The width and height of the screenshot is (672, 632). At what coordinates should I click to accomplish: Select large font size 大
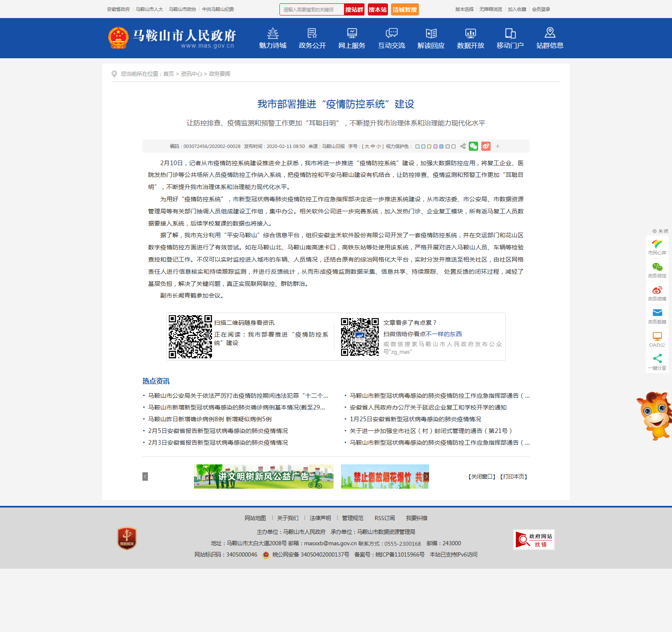(x=367, y=147)
